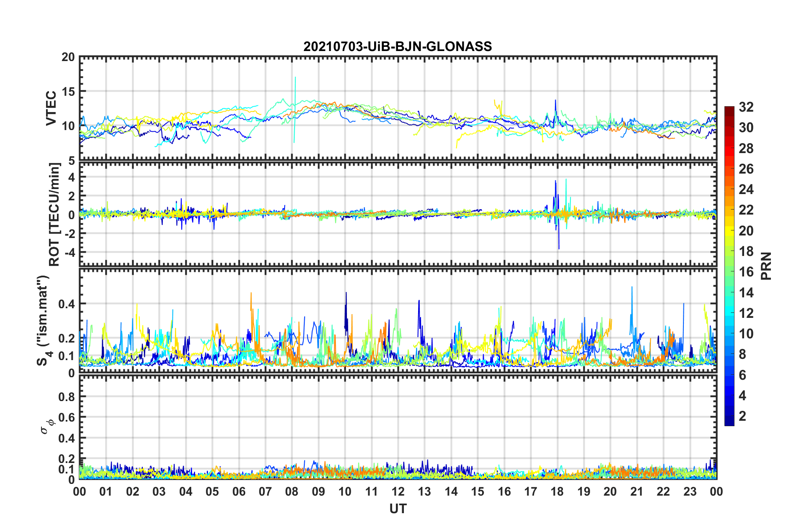The image size is (796, 532).
Task: Click colorbar tick label 8
Action: tap(742, 354)
